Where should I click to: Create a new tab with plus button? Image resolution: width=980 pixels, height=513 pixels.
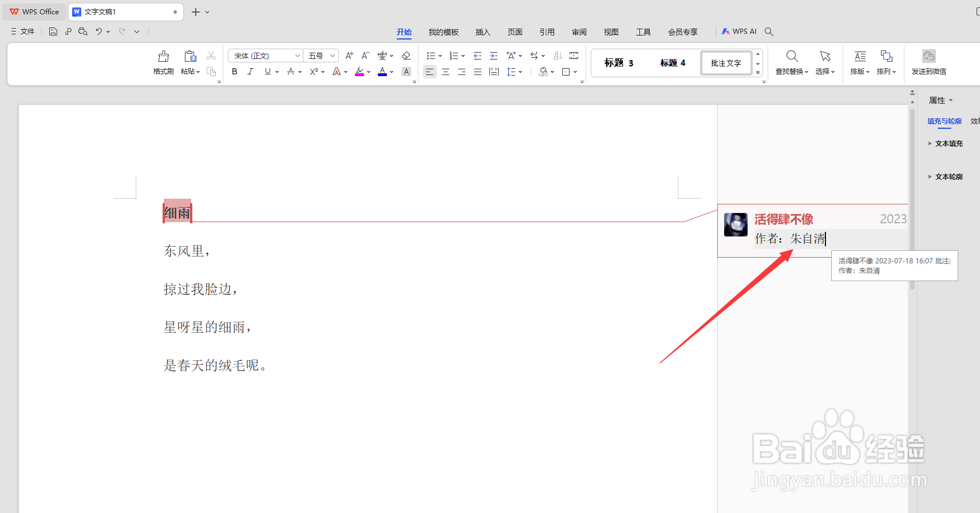(196, 12)
